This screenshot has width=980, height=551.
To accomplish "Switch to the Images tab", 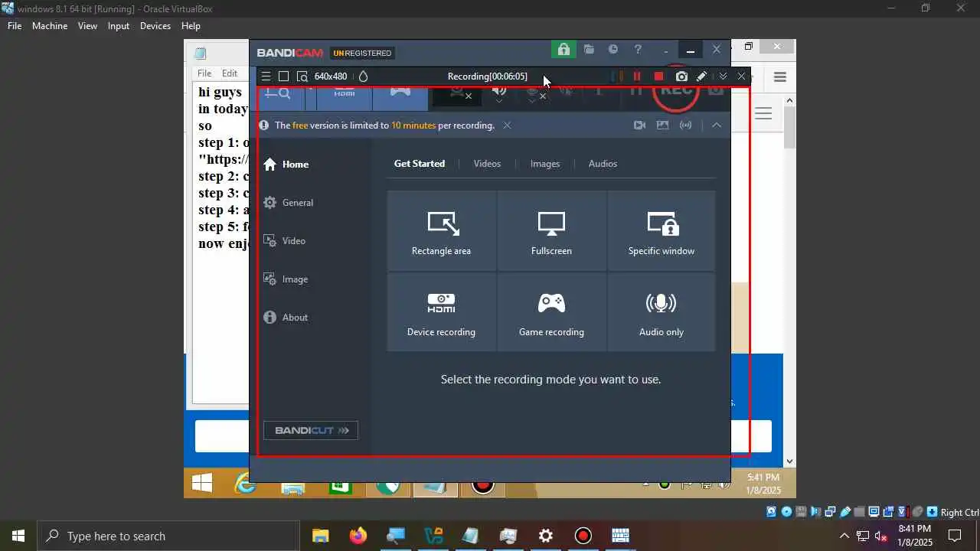I will [545, 164].
